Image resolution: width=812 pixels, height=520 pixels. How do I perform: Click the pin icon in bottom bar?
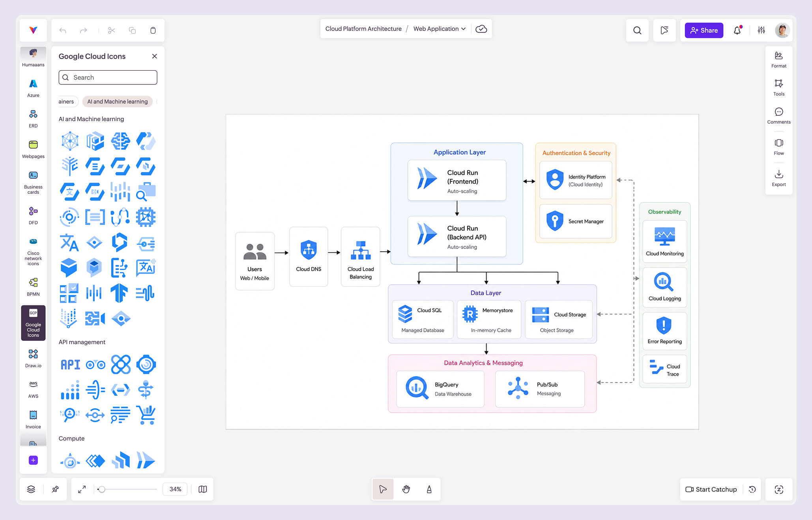pyautogui.click(x=56, y=489)
